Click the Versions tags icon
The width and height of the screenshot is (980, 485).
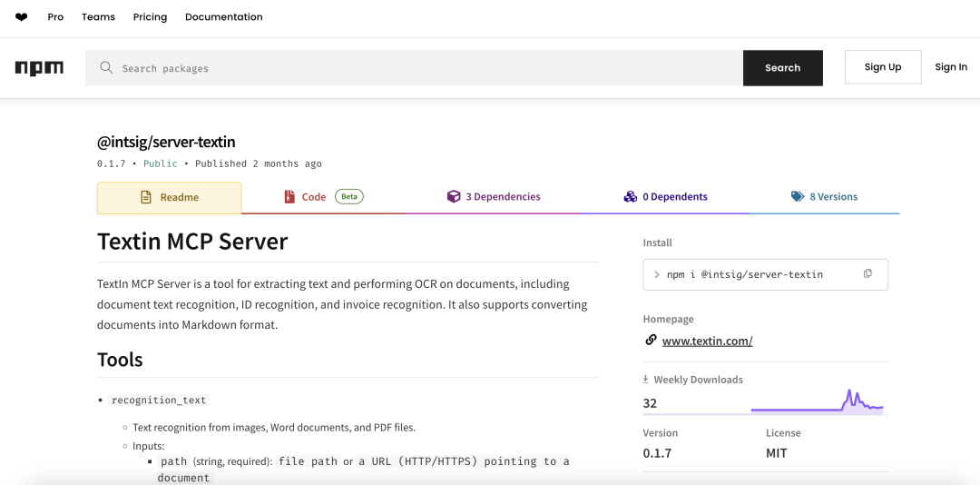click(x=798, y=196)
